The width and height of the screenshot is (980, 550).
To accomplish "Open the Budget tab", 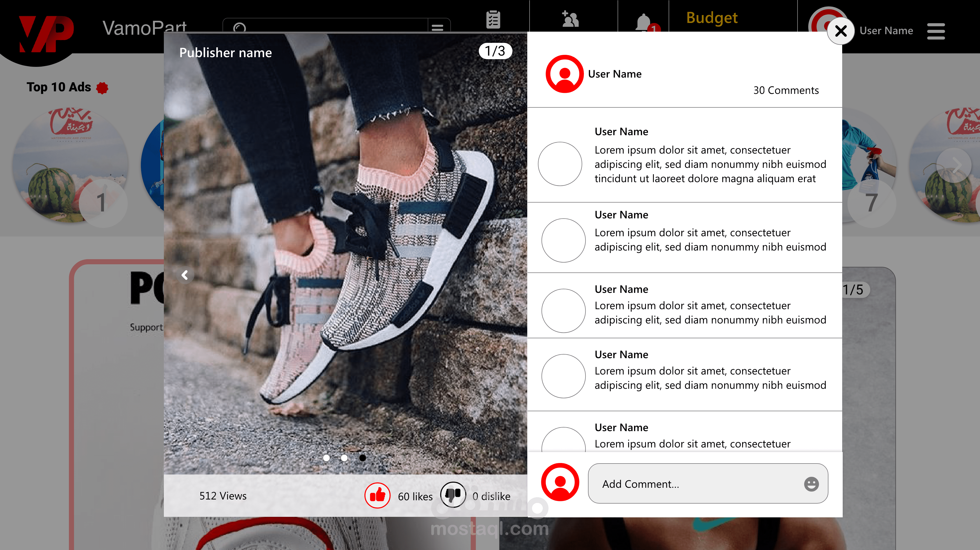I will (x=712, y=18).
